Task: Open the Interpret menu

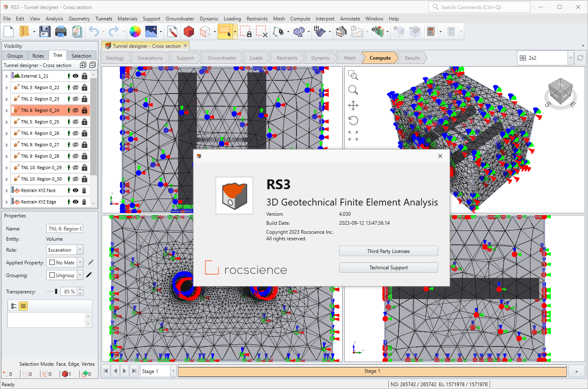Action: pyautogui.click(x=325, y=19)
